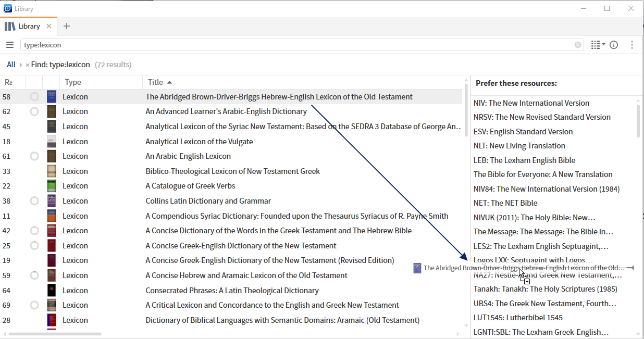
Task: Click the Analytical Lexicon of the Vulgate cover
Action: point(51,142)
